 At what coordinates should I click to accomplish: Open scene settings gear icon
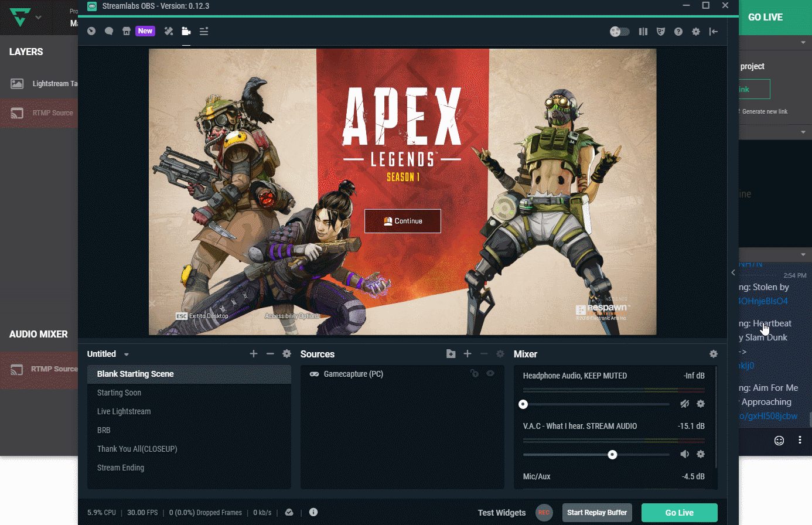point(286,353)
